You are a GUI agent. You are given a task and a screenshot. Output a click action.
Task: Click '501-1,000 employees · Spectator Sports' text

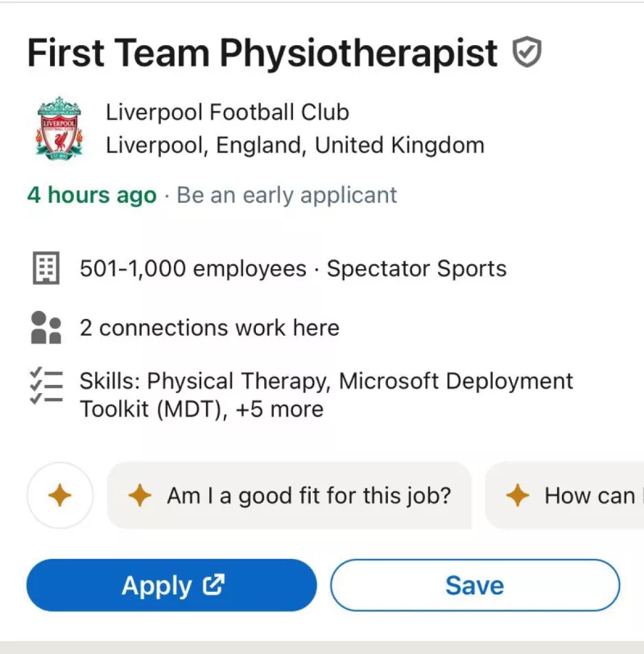point(293,269)
